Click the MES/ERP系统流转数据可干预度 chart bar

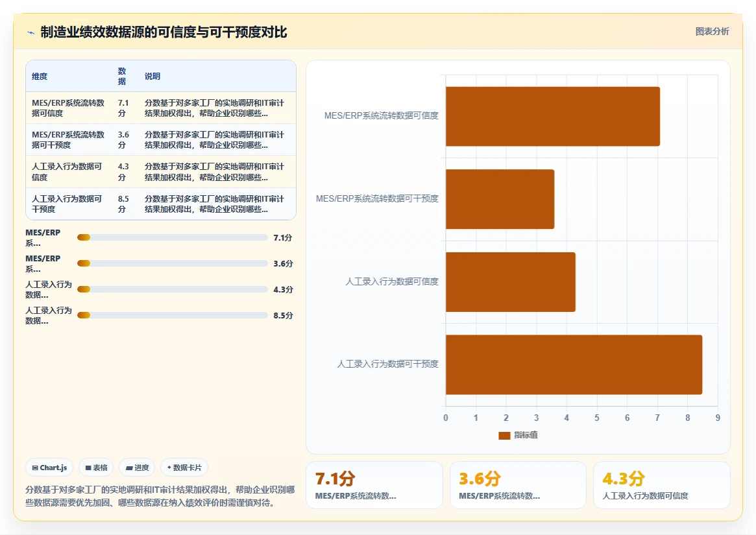click(500, 199)
